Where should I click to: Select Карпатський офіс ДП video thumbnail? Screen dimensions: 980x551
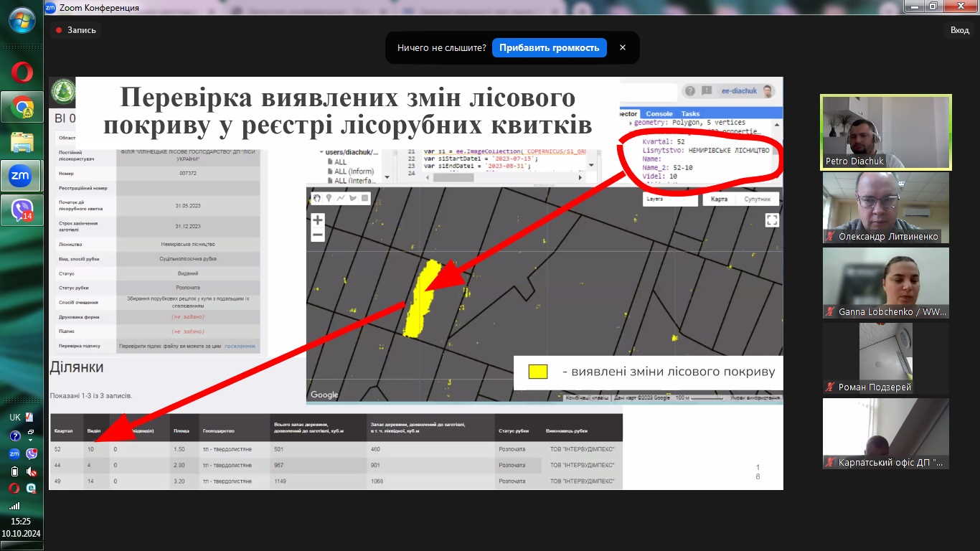point(886,433)
